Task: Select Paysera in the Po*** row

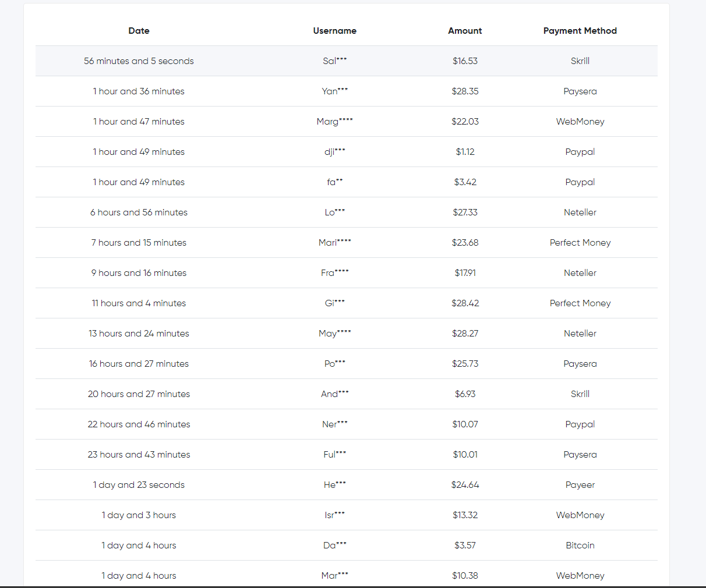Action: coord(580,364)
